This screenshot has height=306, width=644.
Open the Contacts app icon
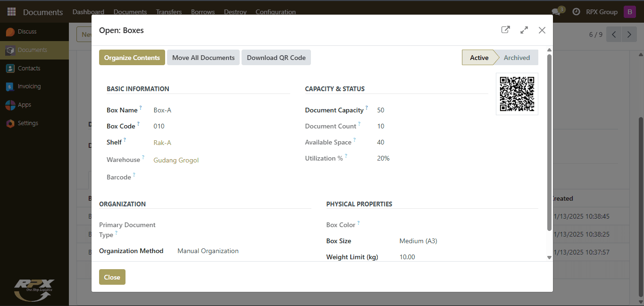(x=10, y=68)
